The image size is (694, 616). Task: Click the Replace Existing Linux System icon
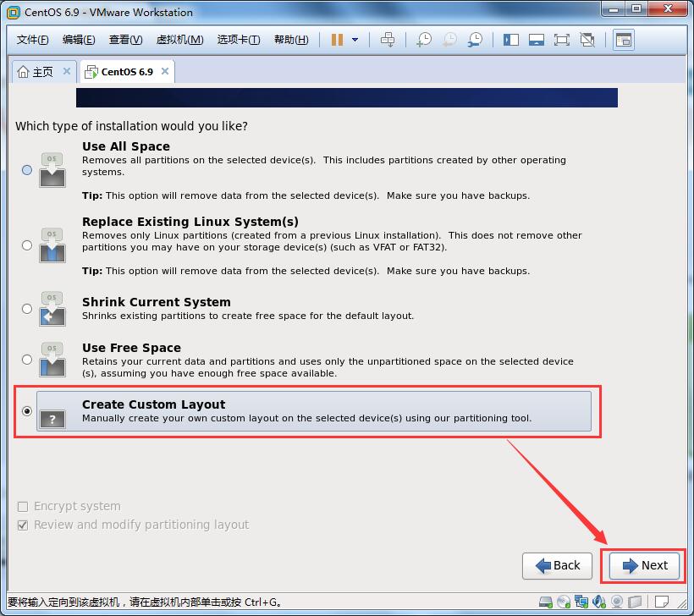(x=52, y=245)
